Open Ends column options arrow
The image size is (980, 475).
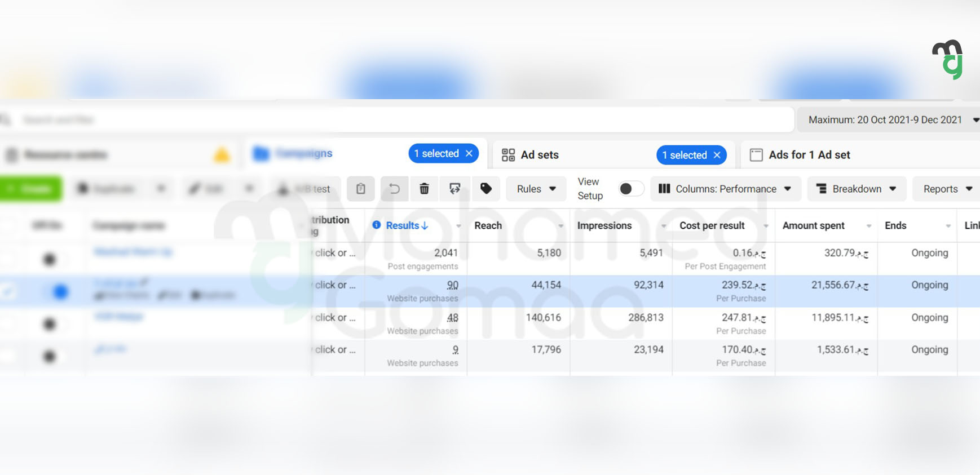(948, 226)
